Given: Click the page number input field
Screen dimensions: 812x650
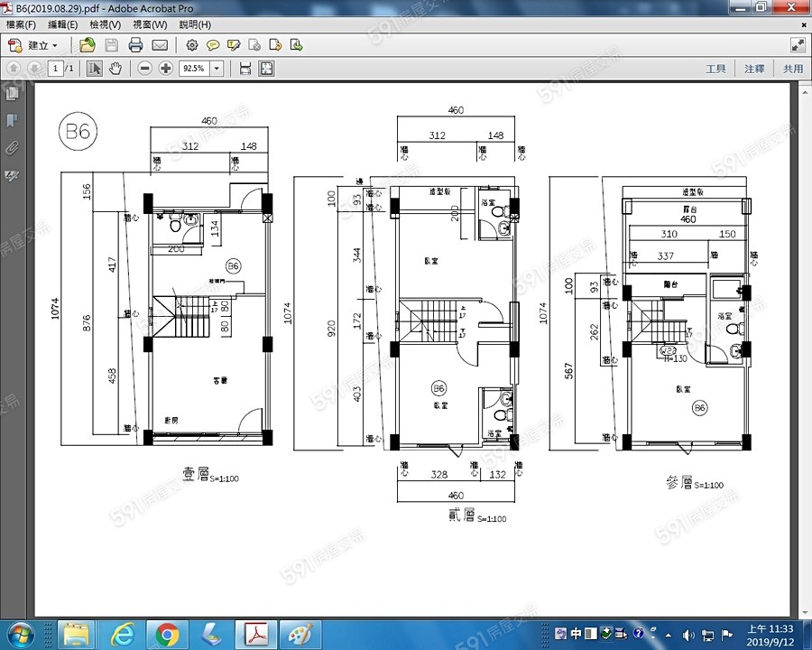Looking at the screenshot, I should [x=56, y=69].
